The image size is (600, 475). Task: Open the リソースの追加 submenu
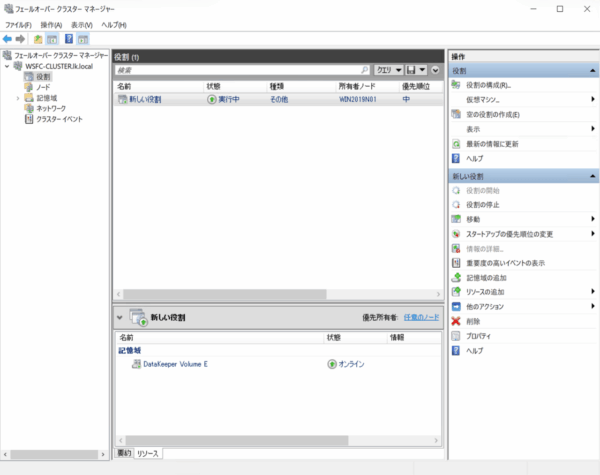click(x=485, y=292)
